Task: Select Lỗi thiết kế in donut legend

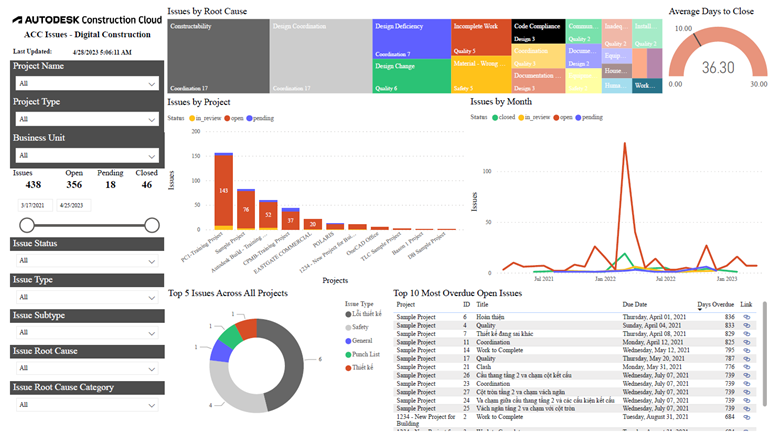Action: coord(363,314)
